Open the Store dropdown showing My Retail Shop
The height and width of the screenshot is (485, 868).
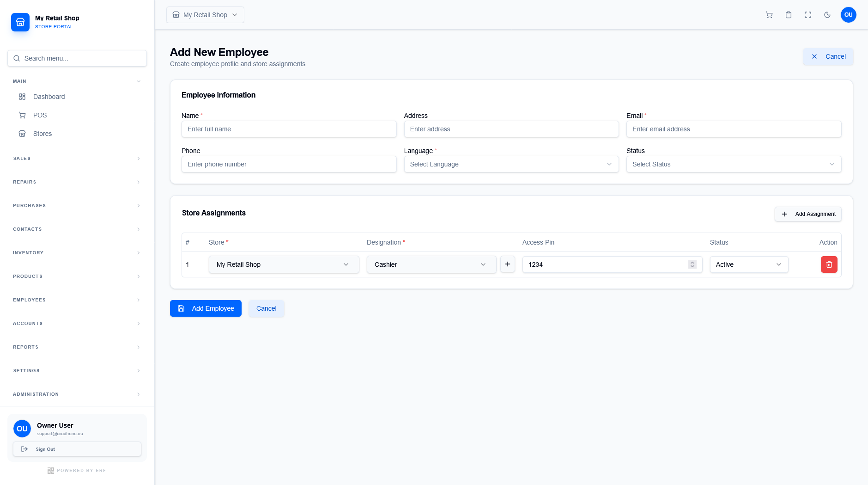(x=284, y=264)
